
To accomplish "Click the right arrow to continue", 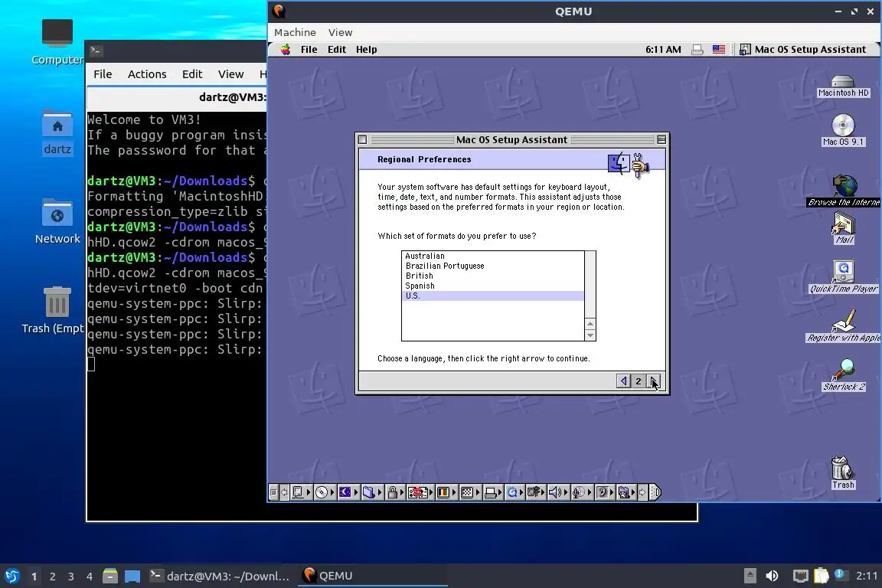I will click(654, 381).
